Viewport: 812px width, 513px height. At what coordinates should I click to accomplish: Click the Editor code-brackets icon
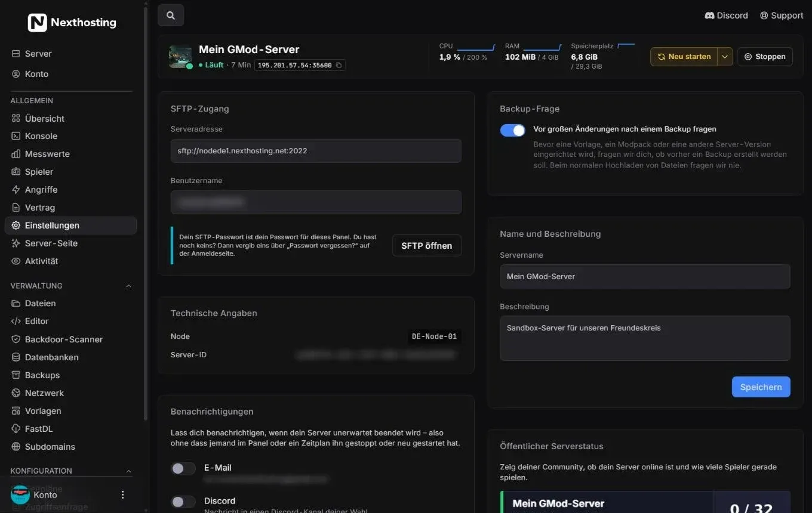point(16,321)
